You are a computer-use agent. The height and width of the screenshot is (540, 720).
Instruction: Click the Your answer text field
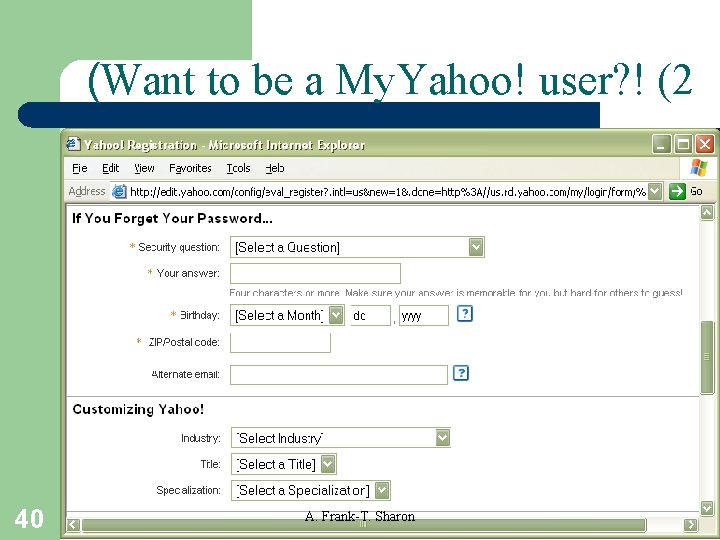click(x=315, y=274)
